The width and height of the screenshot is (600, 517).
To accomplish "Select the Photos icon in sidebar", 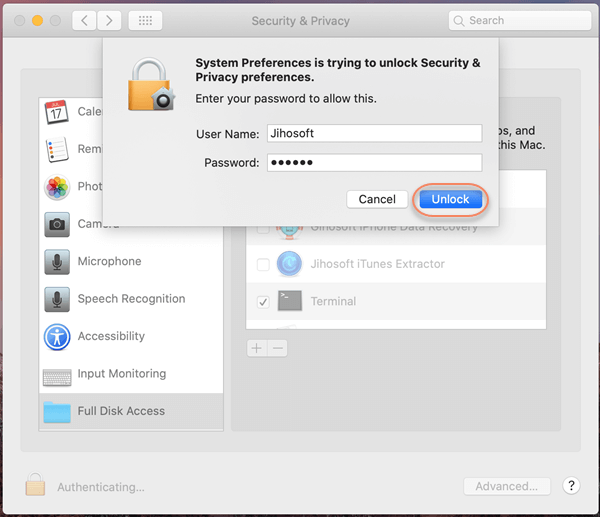I will coord(57,187).
